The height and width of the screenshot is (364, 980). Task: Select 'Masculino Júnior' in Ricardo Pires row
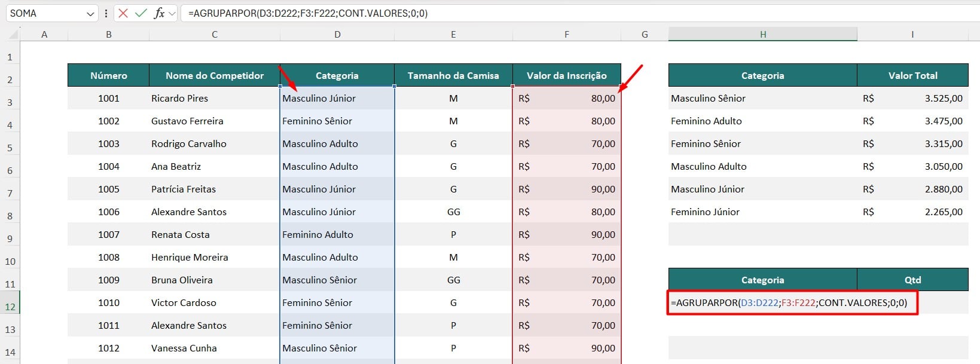[337, 98]
